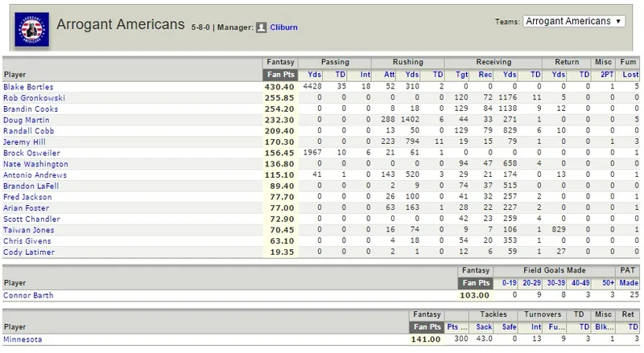Open Doug Martin player page
The image size is (644, 353).
(27, 121)
